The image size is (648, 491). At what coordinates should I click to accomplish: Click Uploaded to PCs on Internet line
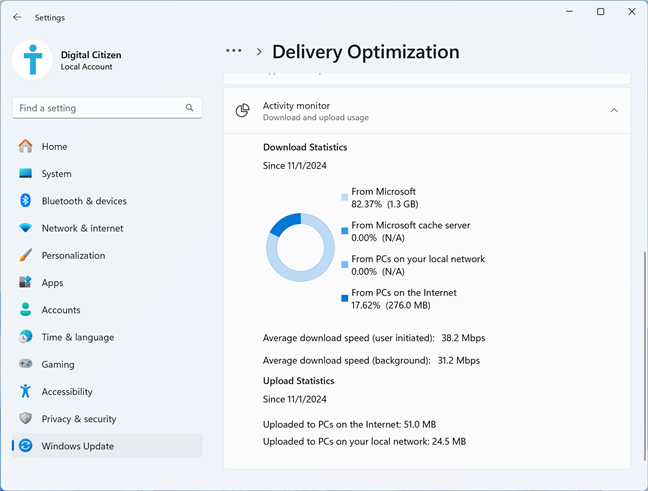(x=349, y=424)
